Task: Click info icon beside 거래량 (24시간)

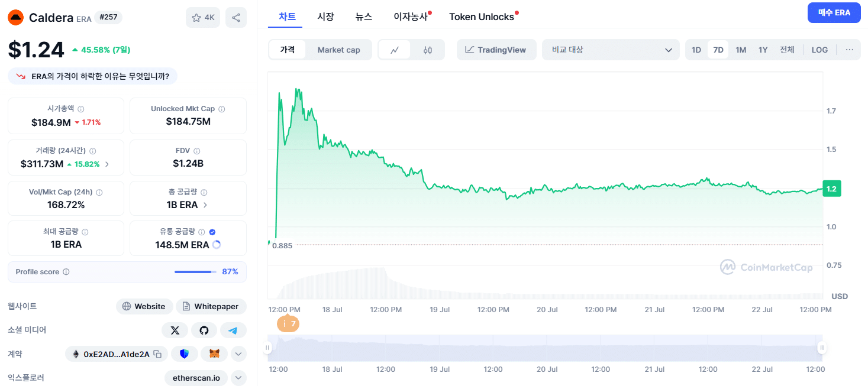Action: (x=93, y=151)
